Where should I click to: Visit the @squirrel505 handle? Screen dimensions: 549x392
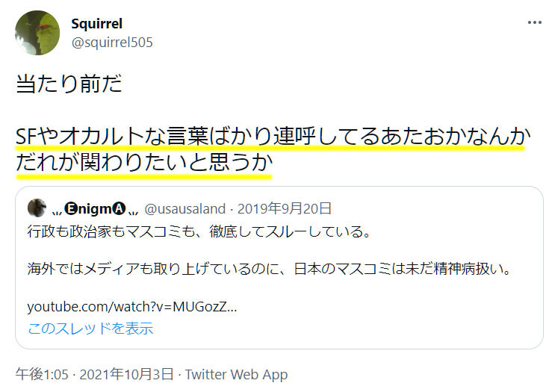112,43
